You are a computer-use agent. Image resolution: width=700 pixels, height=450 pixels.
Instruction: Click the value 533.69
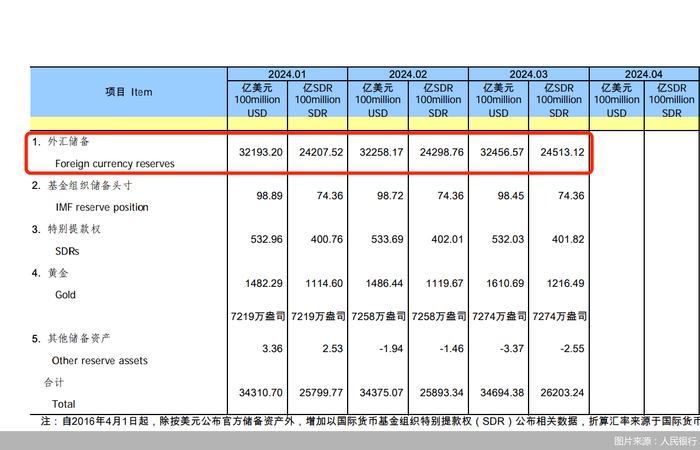pyautogui.click(x=388, y=240)
